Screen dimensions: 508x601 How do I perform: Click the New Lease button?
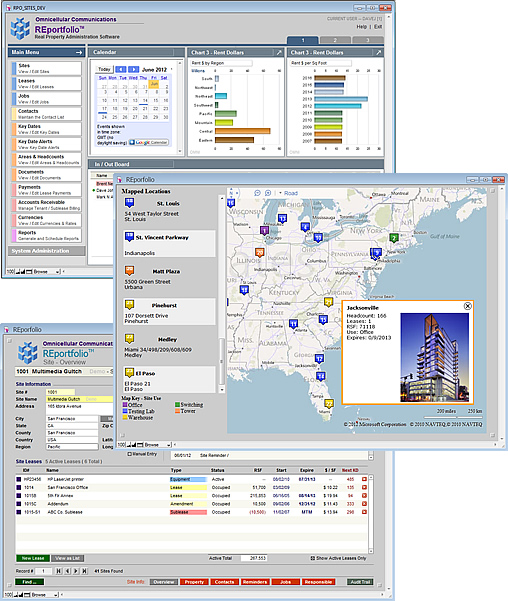click(x=33, y=558)
